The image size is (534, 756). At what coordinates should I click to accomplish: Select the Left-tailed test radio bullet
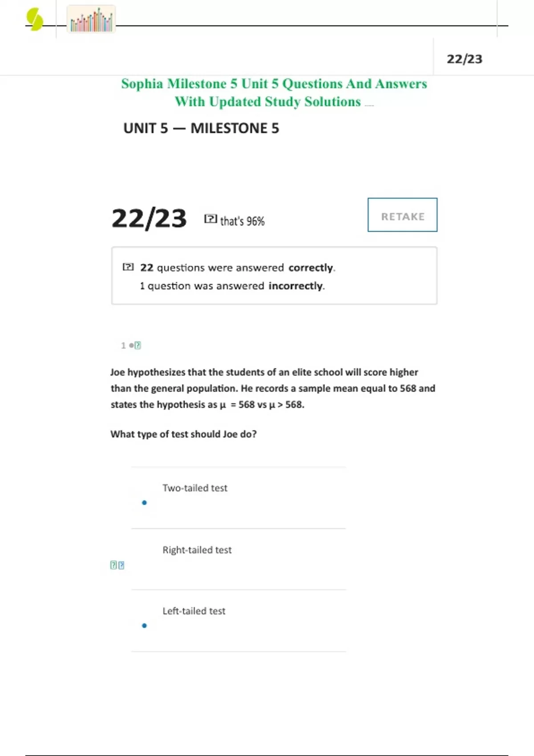[x=144, y=626]
